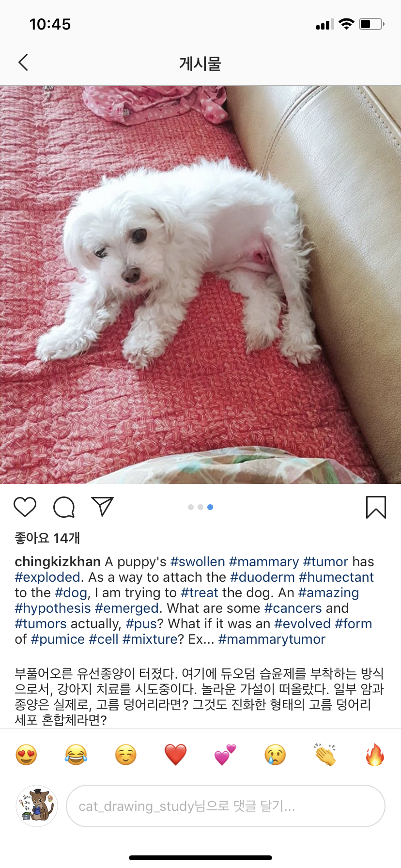Insert laughing tears emoji
This screenshot has width=401, height=868.
(76, 755)
